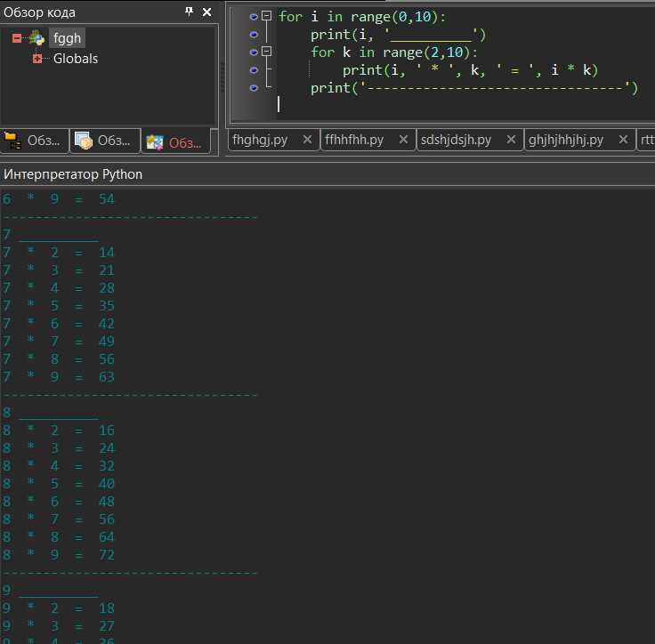Switch to the first Обз... tab with folder icon
Screen dimensions: 655x644
coord(35,141)
